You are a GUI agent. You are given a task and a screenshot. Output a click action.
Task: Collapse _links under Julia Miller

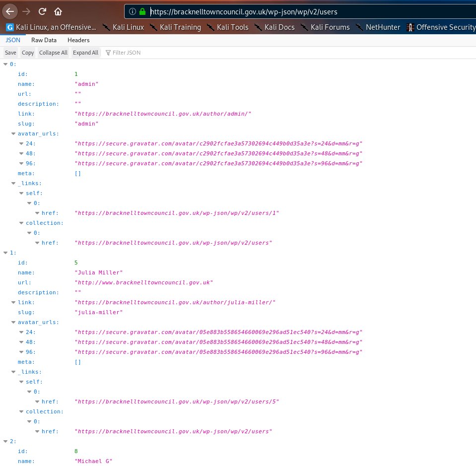13,372
